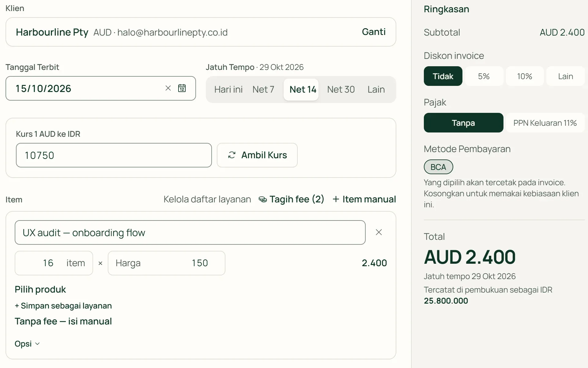The width and height of the screenshot is (588, 368).
Task: Set invoice discount to Tidak
Action: click(443, 76)
